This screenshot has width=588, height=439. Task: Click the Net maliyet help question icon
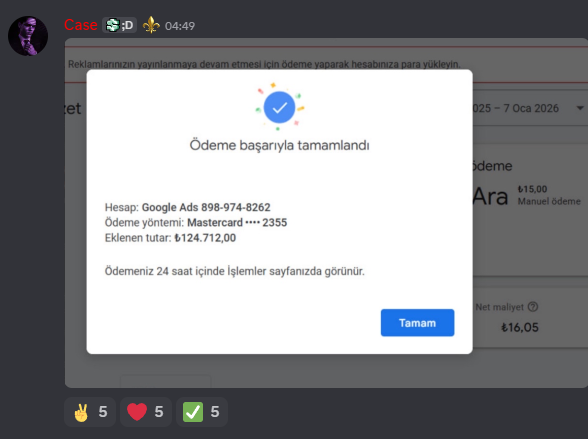point(533,307)
